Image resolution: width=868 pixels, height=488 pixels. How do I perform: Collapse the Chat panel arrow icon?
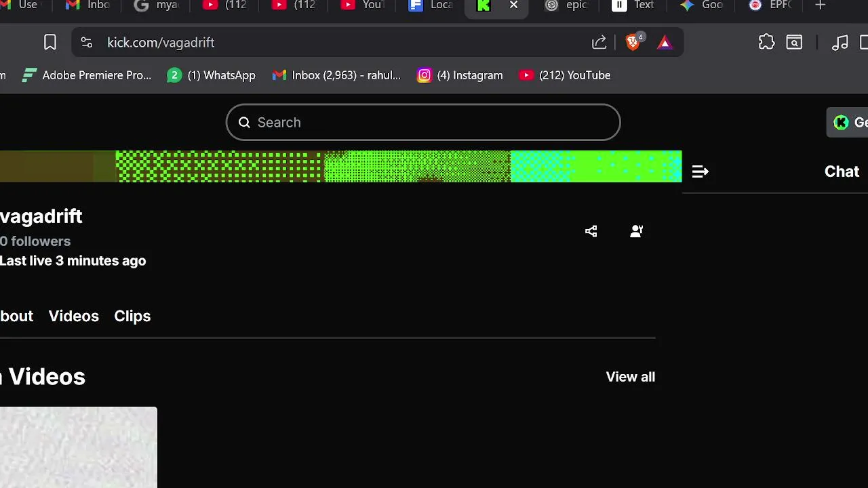pos(700,172)
